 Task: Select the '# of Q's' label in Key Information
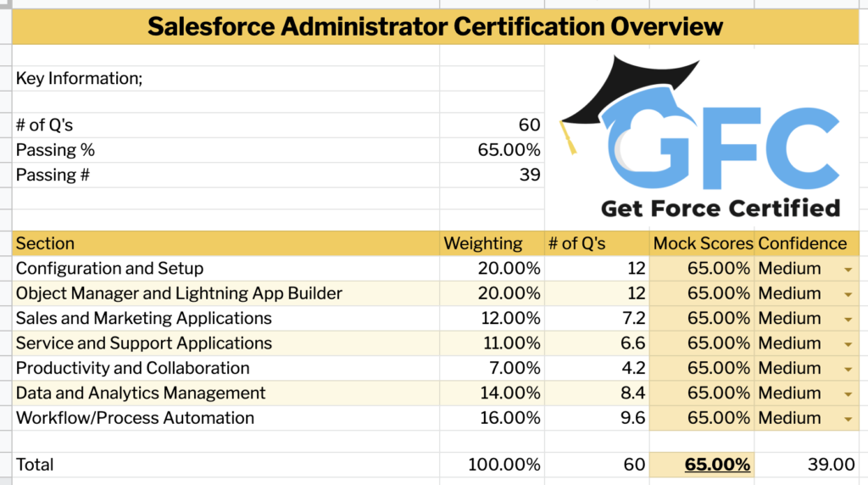[225, 125]
